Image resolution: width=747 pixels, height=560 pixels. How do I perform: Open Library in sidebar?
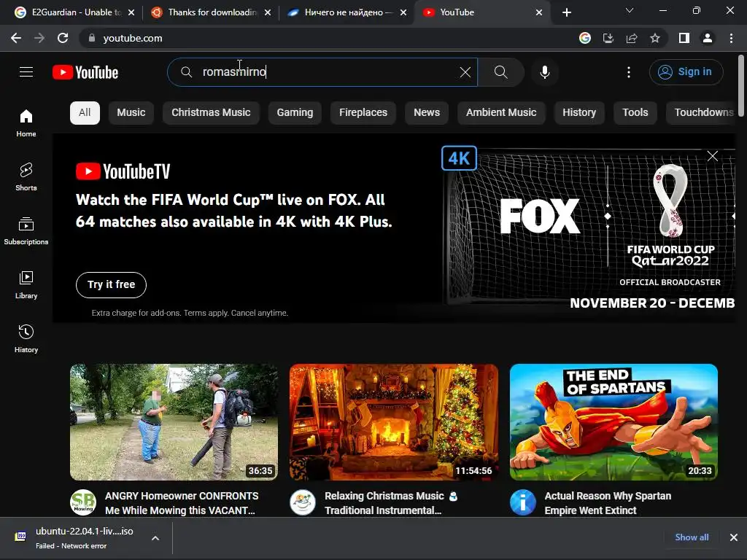pos(26,285)
